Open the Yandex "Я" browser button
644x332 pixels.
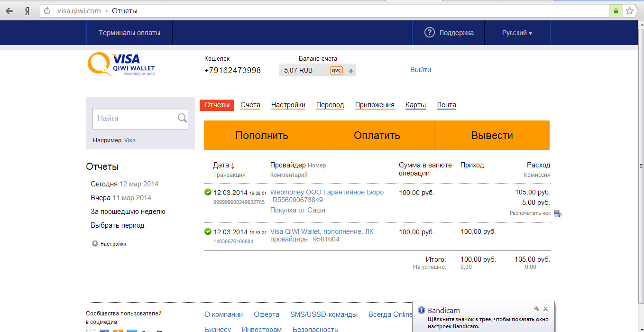[27, 11]
